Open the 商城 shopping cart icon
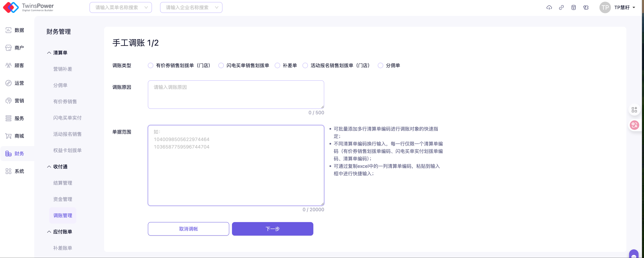Viewport: 644px width, 258px height. point(8,136)
